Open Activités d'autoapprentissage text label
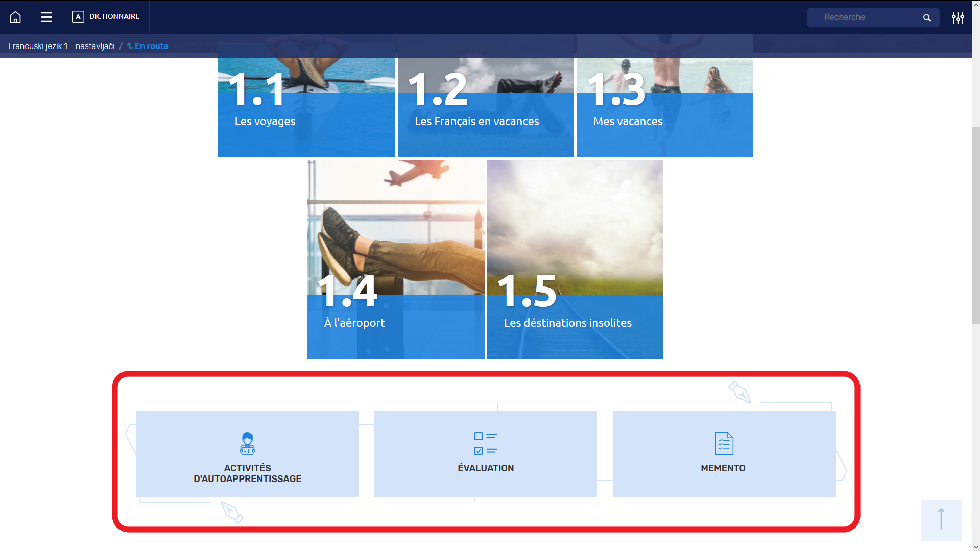This screenshot has height=551, width=980. (248, 473)
